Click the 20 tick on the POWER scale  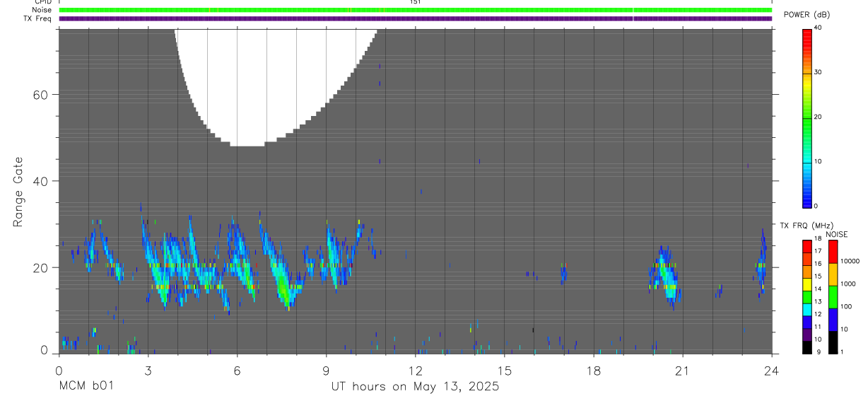pos(819,117)
